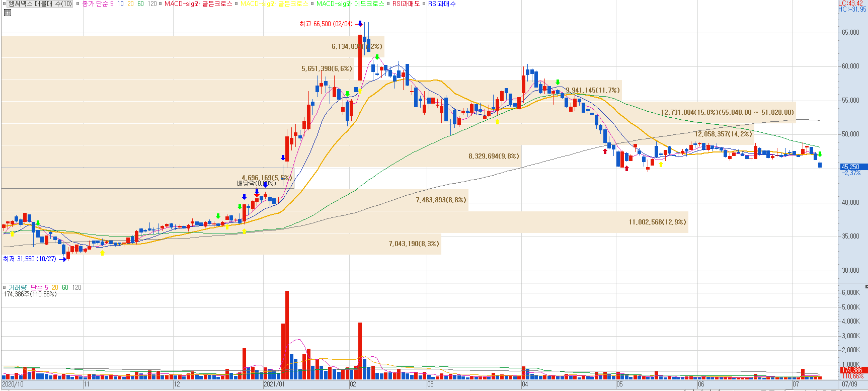Select the 60-day moving average in price legend
This screenshot has height=391, width=868.
click(x=140, y=4)
